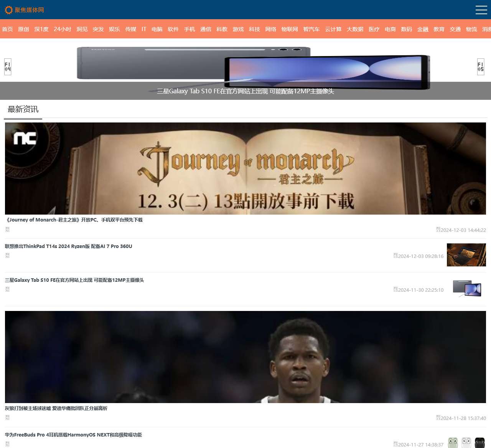The image size is (491, 448).
Task: Select 交通 category
Action: tap(455, 29)
